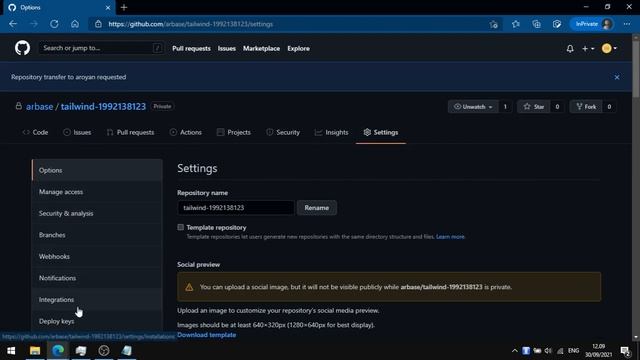The width and height of the screenshot is (640, 360).
Task: Switch to the Insights tab
Action: pos(331,132)
